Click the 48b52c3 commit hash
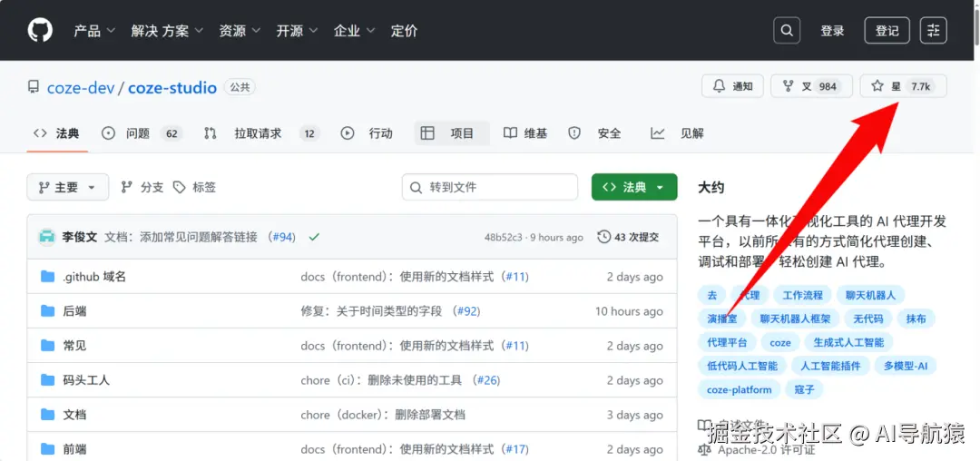 click(503, 238)
